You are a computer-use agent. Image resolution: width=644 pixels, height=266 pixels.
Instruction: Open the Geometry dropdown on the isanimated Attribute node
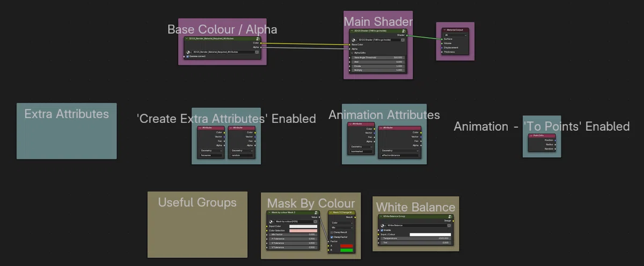tap(361, 147)
